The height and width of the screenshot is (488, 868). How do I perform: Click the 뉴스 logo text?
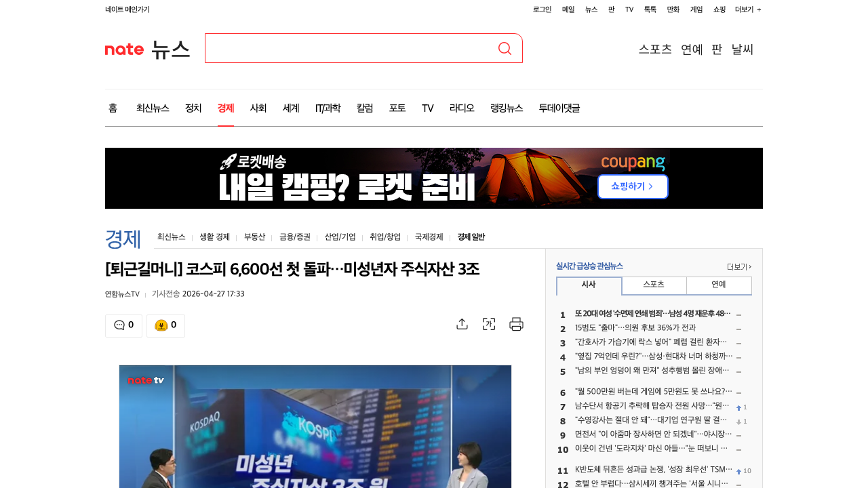170,49
